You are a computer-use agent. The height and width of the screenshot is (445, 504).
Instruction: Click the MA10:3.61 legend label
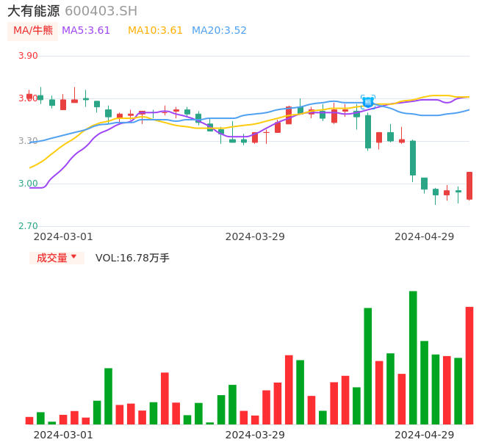[x=155, y=31]
